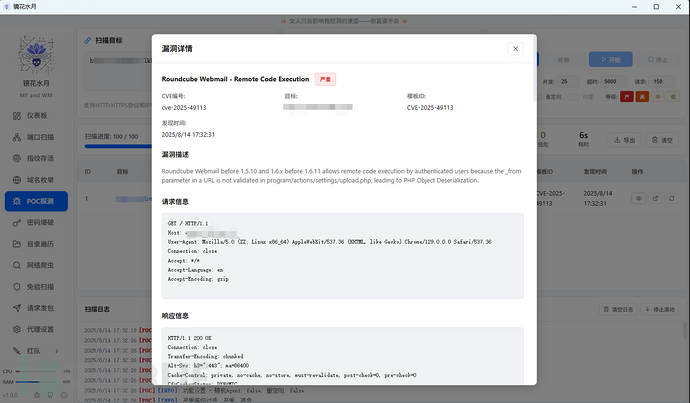Click the 清空 clear results button
The width and height of the screenshot is (690, 403).
662,140
